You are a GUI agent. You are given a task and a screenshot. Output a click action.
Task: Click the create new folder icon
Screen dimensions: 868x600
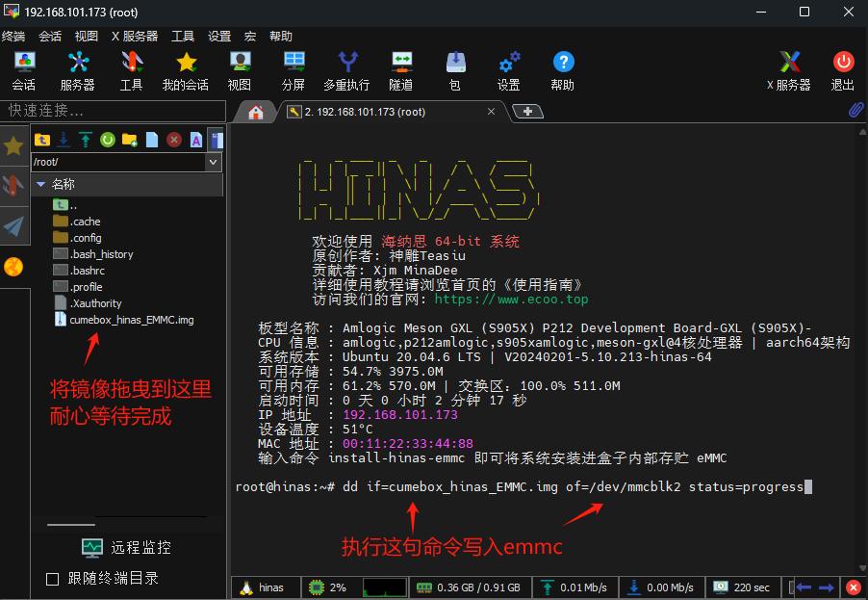130,140
